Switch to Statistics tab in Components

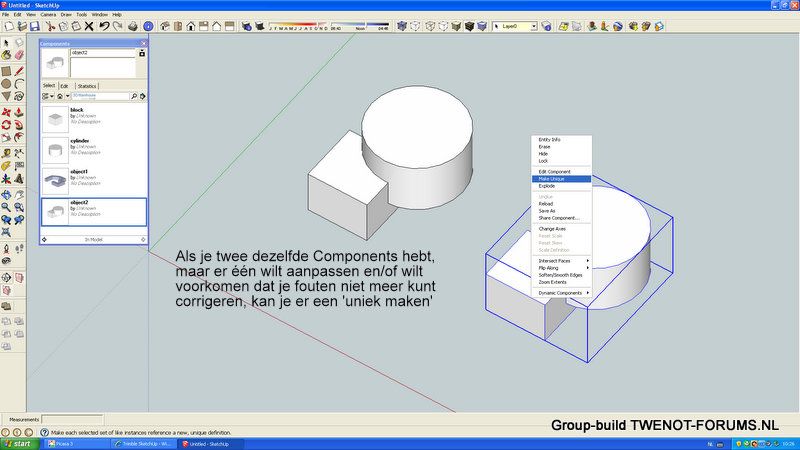87,86
